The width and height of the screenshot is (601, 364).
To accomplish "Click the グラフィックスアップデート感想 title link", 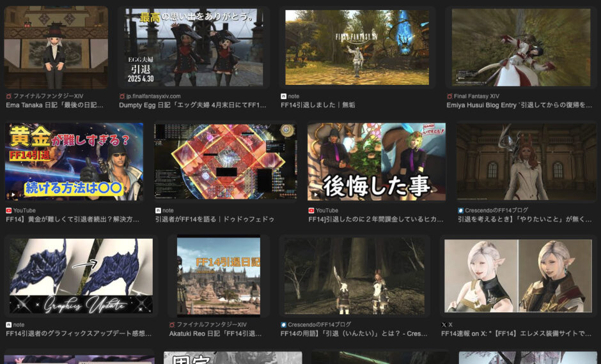I will tap(79, 334).
